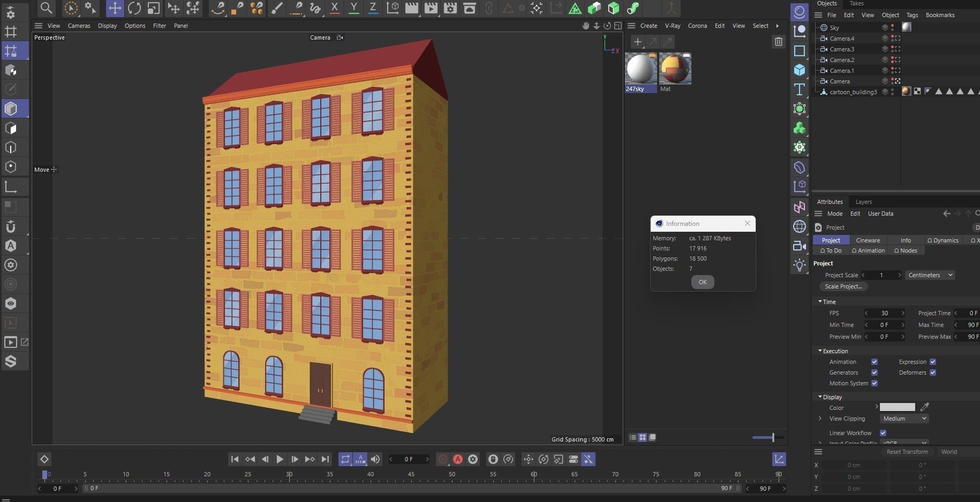Toggle Z axis lock

click(x=373, y=8)
